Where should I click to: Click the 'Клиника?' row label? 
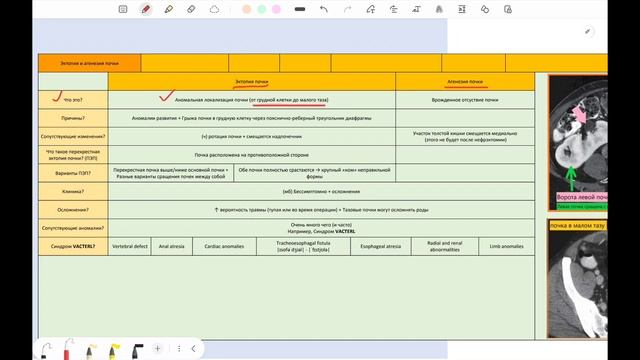click(x=73, y=191)
